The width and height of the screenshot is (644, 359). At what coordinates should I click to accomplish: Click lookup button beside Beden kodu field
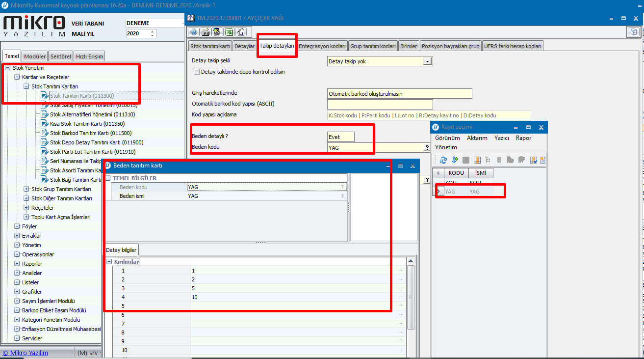(x=427, y=147)
